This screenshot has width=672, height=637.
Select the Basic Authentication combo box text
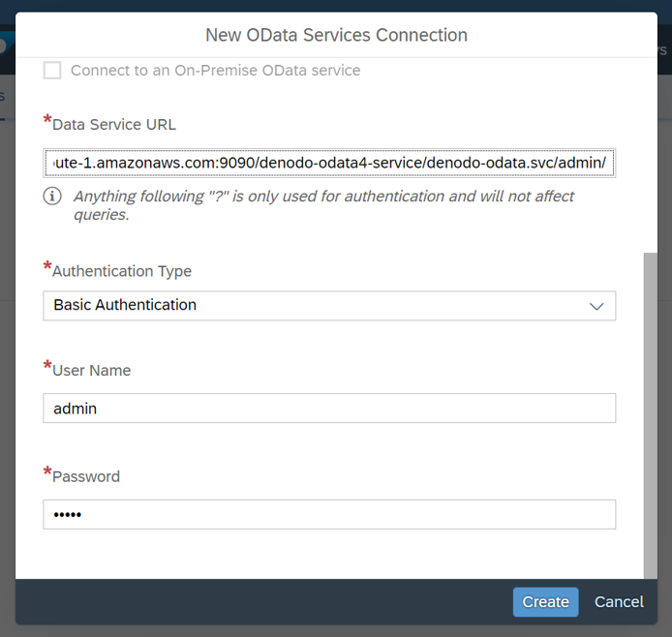point(125,305)
